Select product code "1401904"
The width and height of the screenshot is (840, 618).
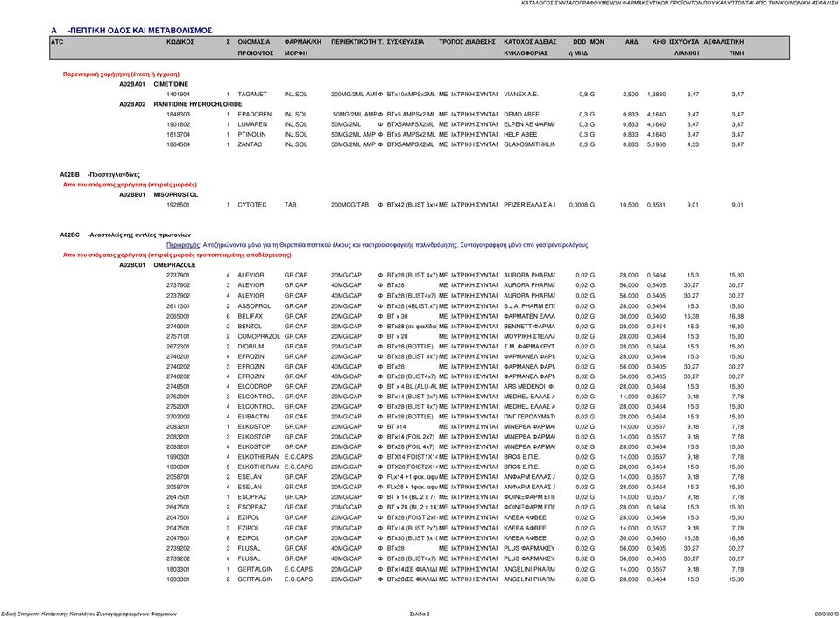click(178, 95)
